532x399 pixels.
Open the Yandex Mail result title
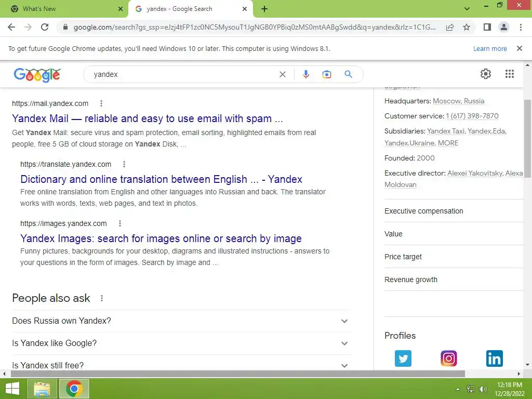point(147,118)
